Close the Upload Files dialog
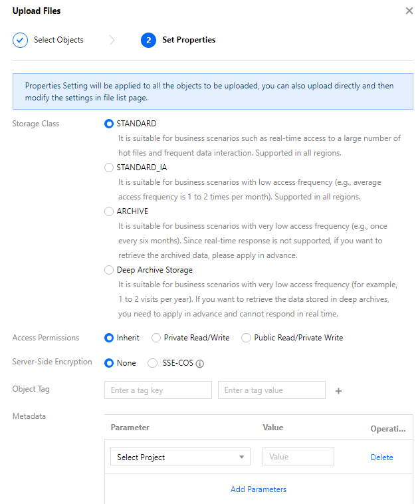This screenshot has width=420, height=504. (x=409, y=11)
